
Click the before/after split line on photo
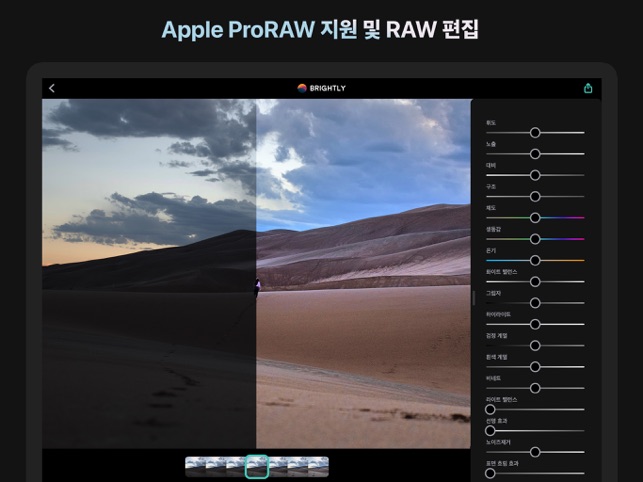(256, 274)
